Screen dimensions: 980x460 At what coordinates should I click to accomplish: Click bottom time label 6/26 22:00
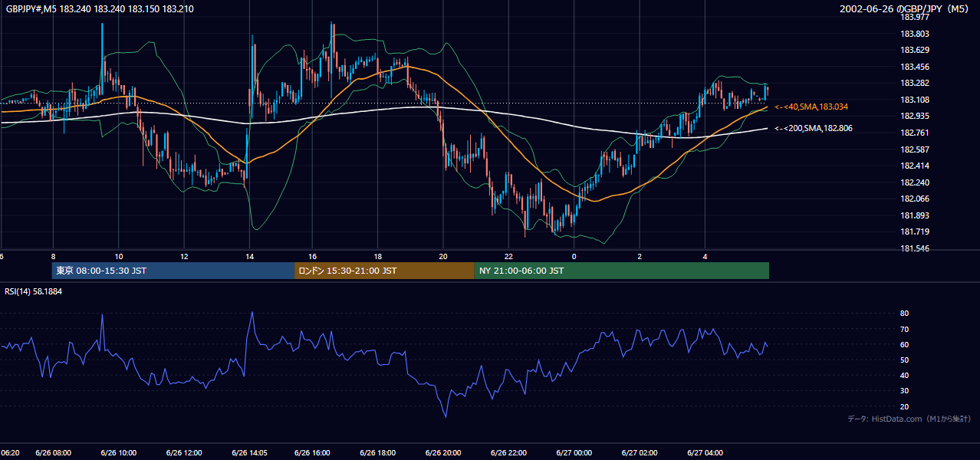click(x=508, y=452)
